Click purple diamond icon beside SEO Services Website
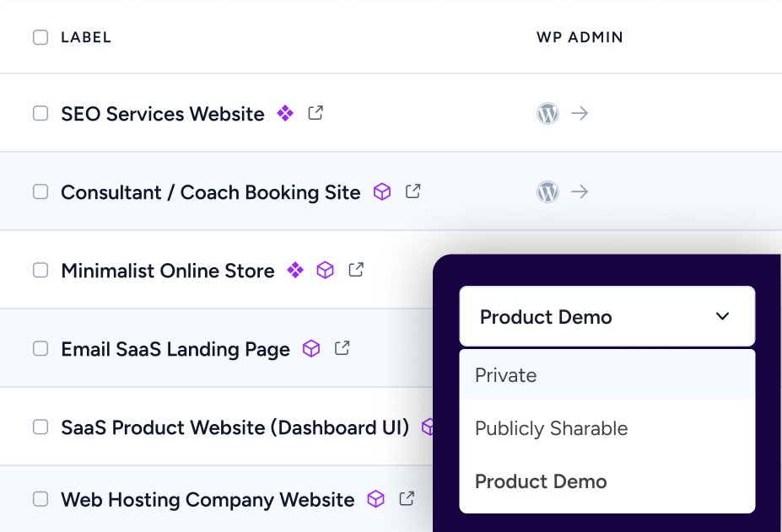This screenshot has height=532, width=782. pyautogui.click(x=286, y=113)
